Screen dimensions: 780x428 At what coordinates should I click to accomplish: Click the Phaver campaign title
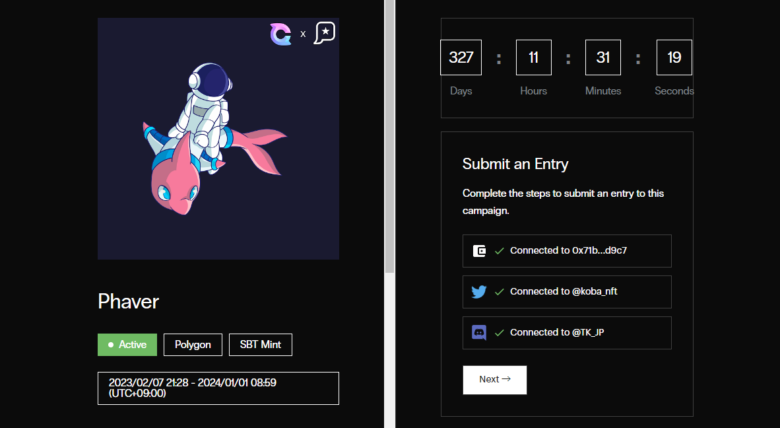point(128,302)
